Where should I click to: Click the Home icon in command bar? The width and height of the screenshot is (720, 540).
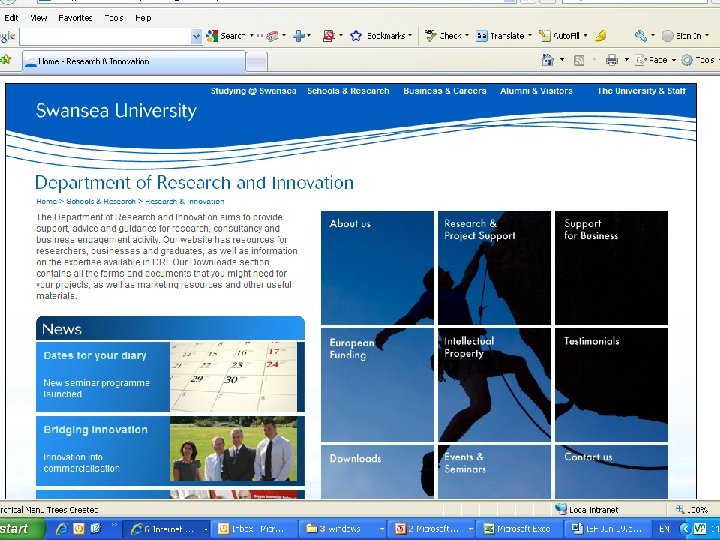coord(547,60)
